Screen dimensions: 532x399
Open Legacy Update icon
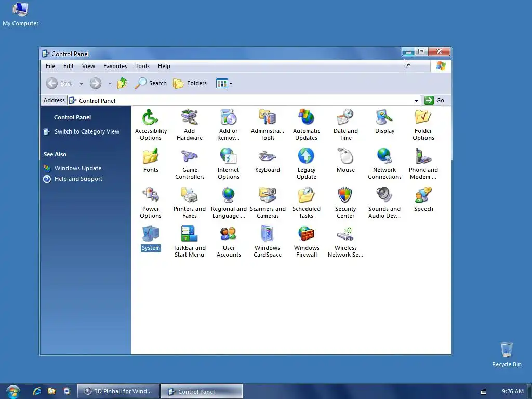coord(307,164)
